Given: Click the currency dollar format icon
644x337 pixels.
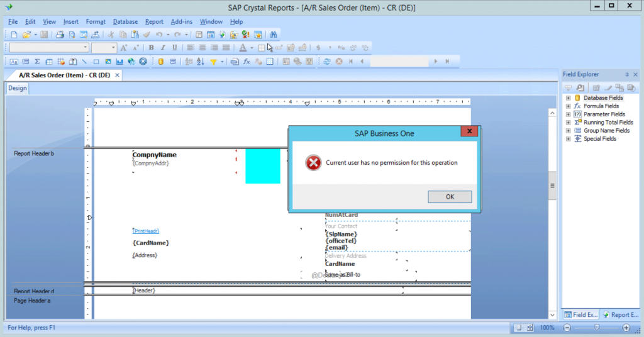Looking at the screenshot, I should click(x=318, y=48).
